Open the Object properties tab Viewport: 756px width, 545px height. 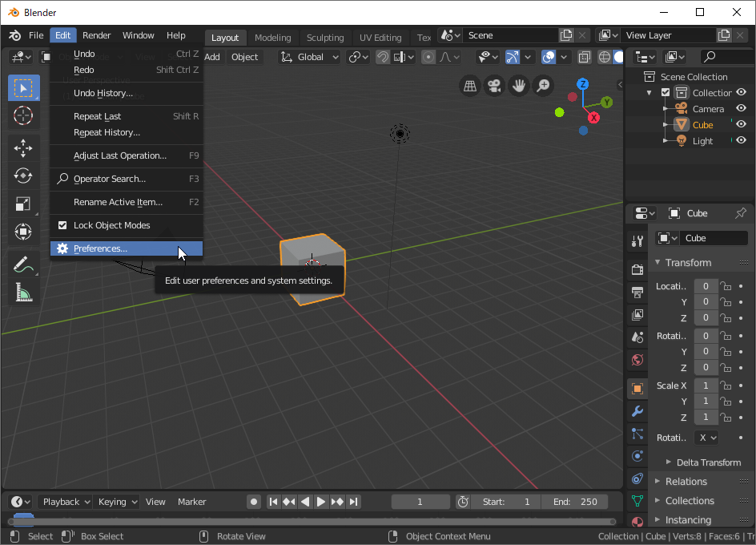[x=637, y=389]
